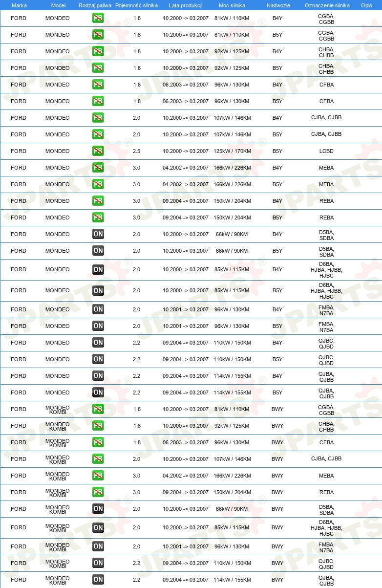Click the Moc silnika column header
The height and width of the screenshot is (588, 382).
pos(232,5)
